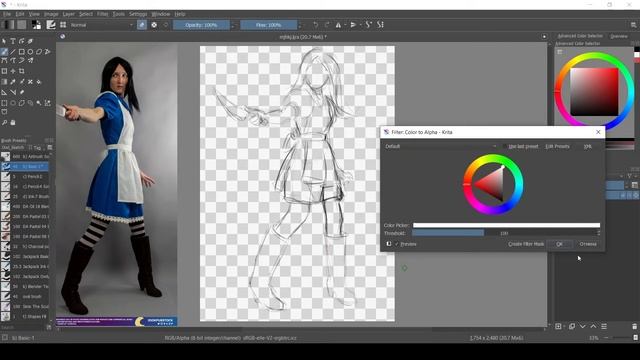Click the Opacity slider in toolbar
Viewport: 640px width, 360px height.
pyautogui.click(x=201, y=25)
